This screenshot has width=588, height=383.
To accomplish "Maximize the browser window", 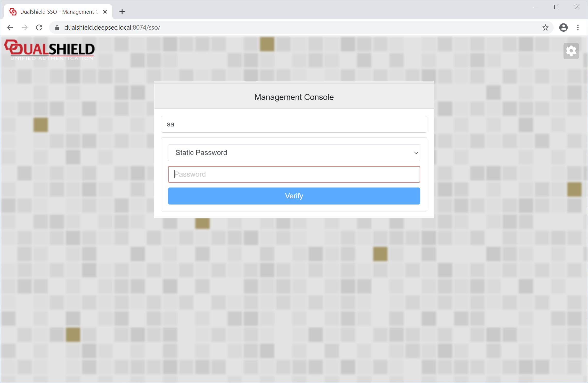I will pyautogui.click(x=557, y=7).
